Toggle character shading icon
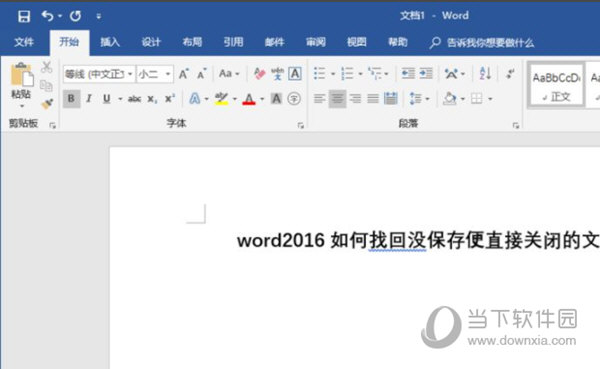Screen dimensions: 600x369 coord(276,99)
